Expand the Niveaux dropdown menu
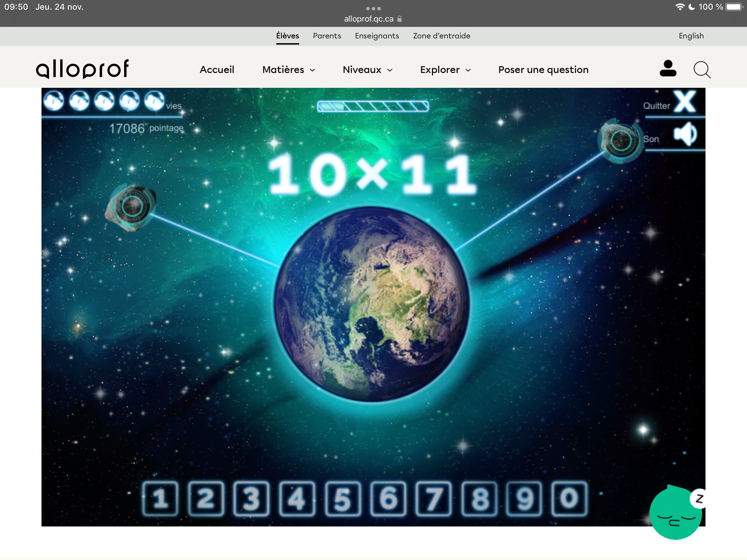This screenshot has height=560, width=747. point(368,70)
